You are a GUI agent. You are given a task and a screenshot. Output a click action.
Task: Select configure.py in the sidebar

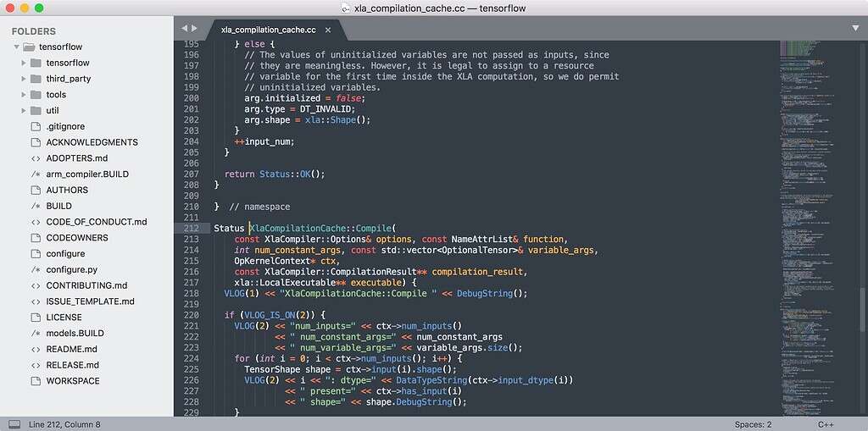click(x=71, y=270)
